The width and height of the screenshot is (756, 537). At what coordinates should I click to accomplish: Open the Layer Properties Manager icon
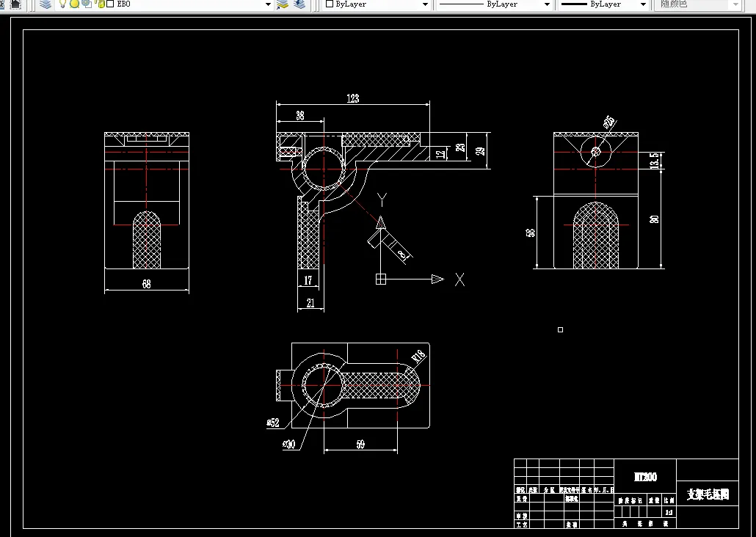click(x=46, y=4)
